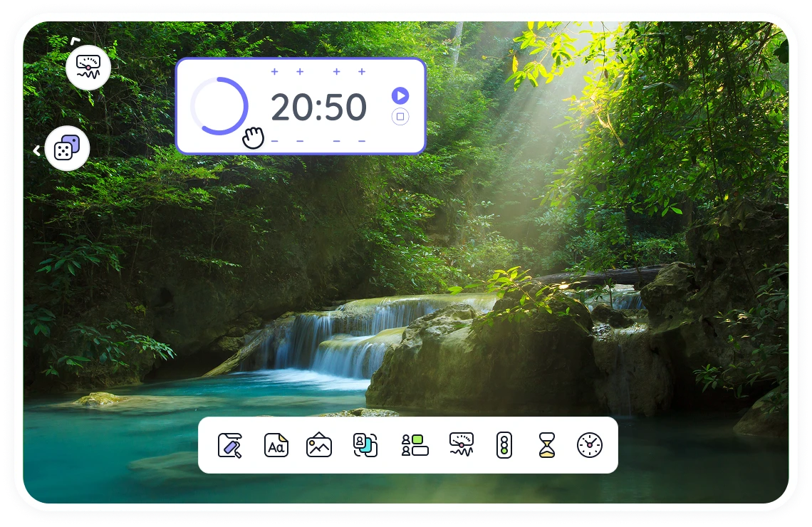This screenshot has width=812, height=527.
Task: Click the minimized sound level widget bubble
Action: (x=88, y=67)
